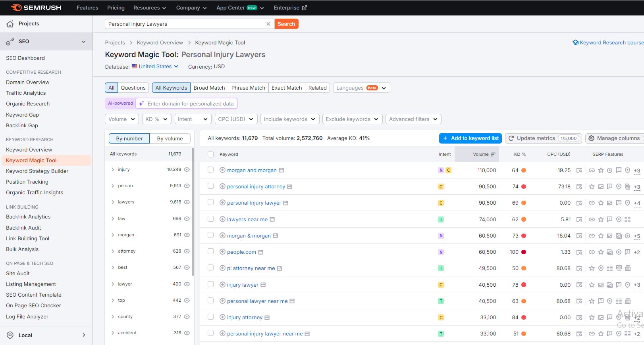Click the +3 SERP features in morgan and morgan row
644x345 pixels.
[x=637, y=171]
